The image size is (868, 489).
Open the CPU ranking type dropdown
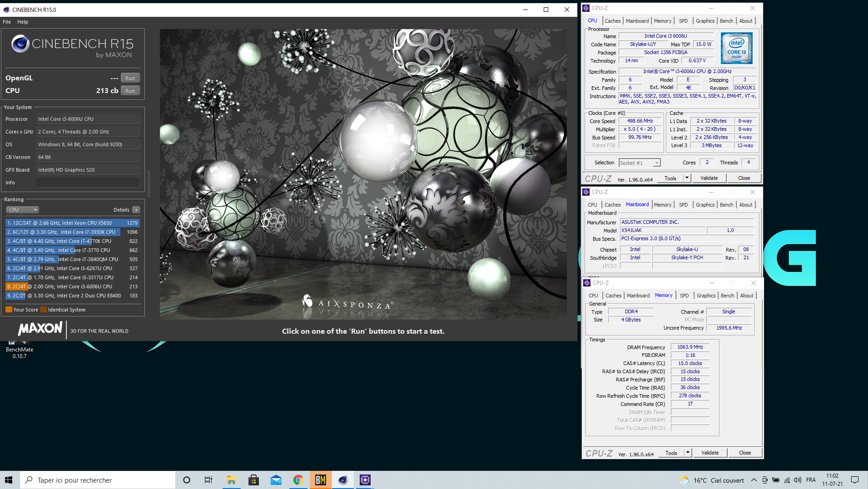point(23,210)
